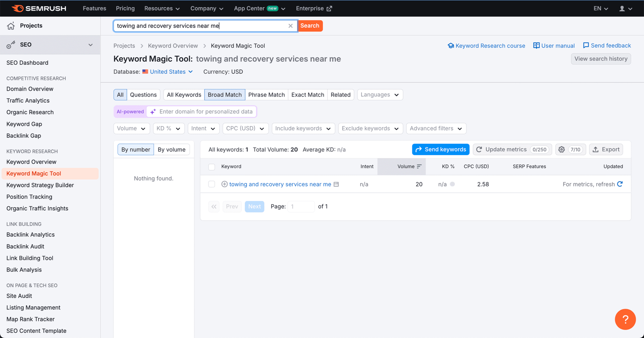Open CPC (USD) filter dropdown
Screen dimensions: 644x338
point(246,129)
